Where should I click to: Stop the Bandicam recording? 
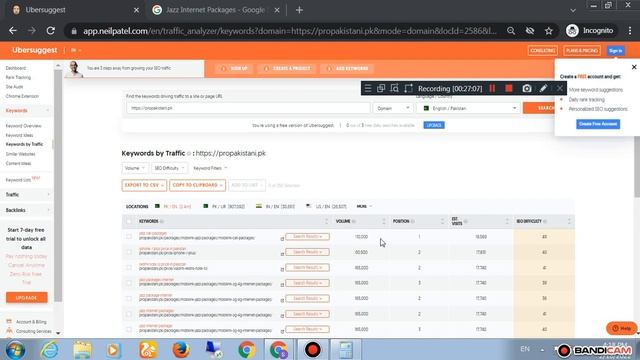tap(509, 88)
